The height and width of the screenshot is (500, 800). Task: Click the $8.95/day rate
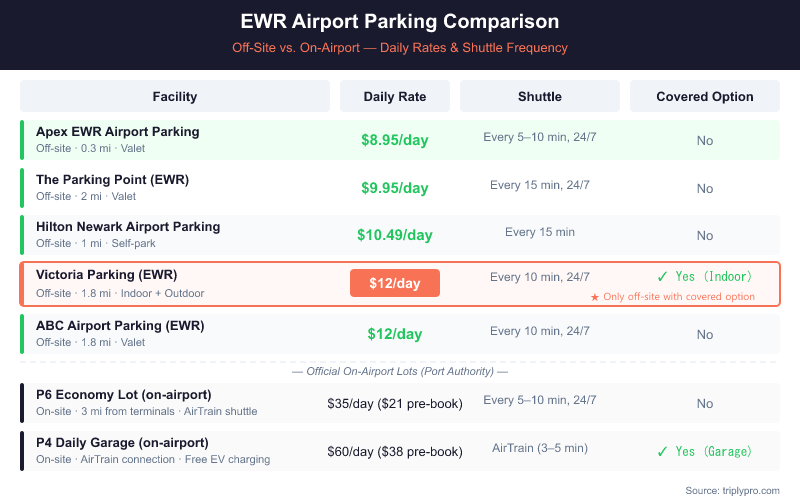pyautogui.click(x=395, y=140)
